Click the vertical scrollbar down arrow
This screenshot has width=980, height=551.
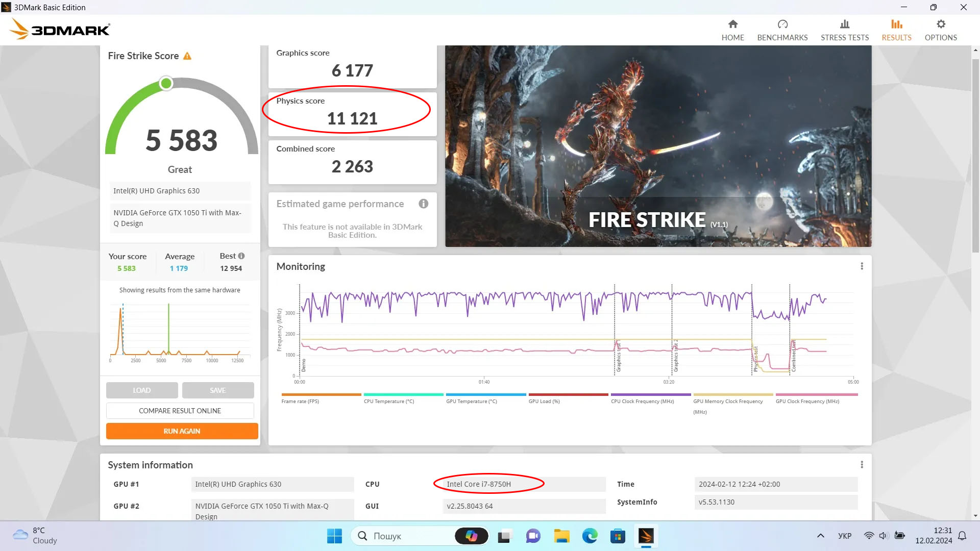(x=975, y=516)
